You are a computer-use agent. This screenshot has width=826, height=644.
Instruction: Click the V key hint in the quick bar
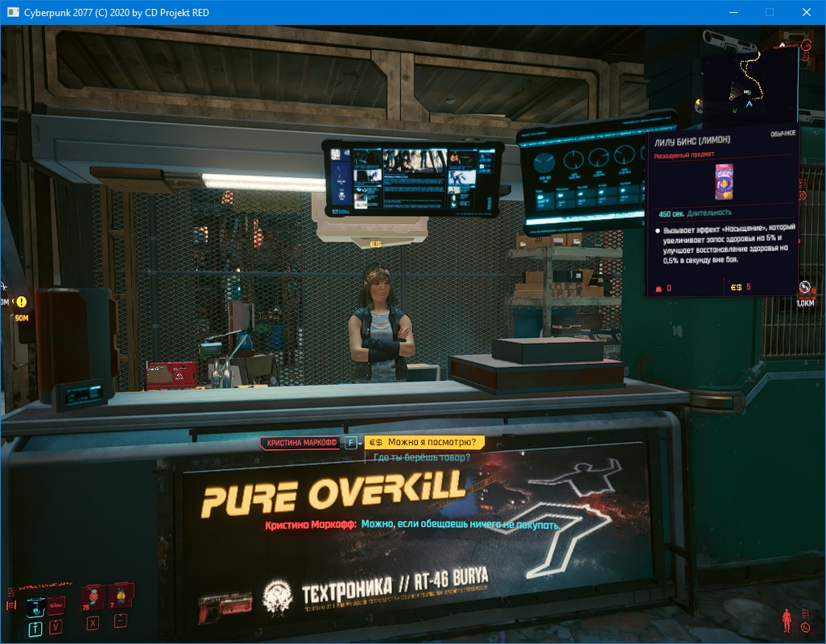point(56,626)
